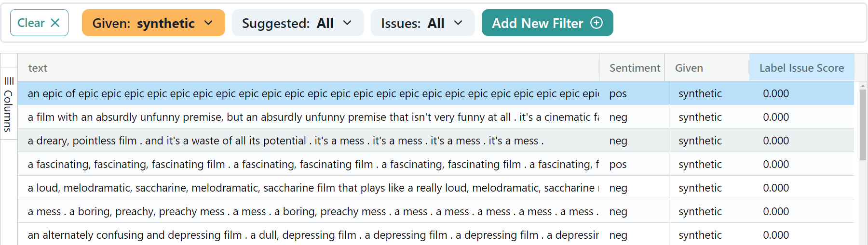Select the 'fascinating, fascinating' film row

point(309,164)
